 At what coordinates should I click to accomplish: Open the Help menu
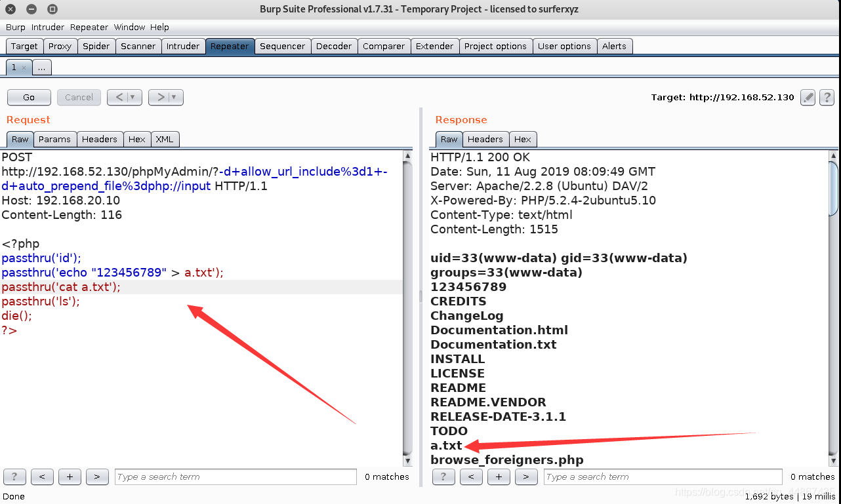coord(159,27)
